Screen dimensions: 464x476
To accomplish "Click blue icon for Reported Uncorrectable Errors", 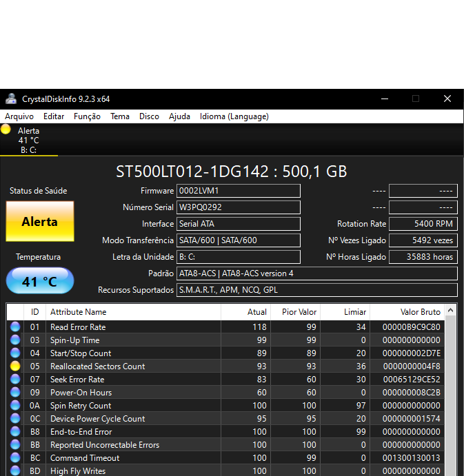I will 15,444.
